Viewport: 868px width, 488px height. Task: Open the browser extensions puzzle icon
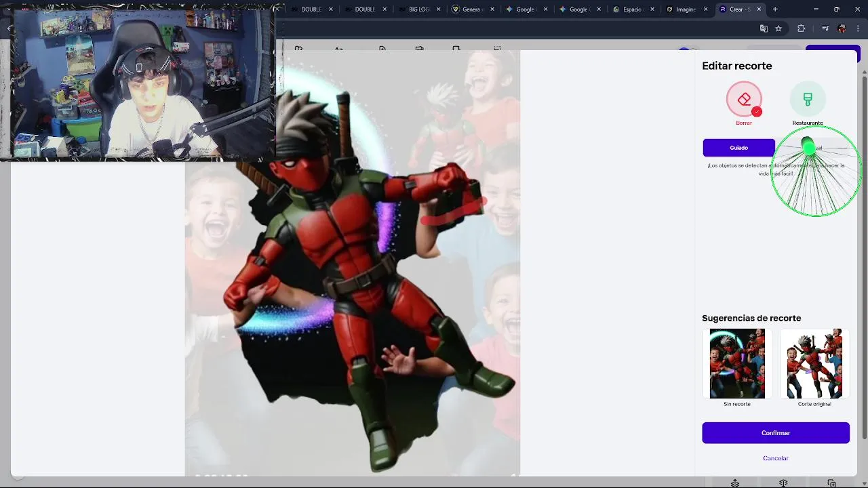tap(802, 28)
